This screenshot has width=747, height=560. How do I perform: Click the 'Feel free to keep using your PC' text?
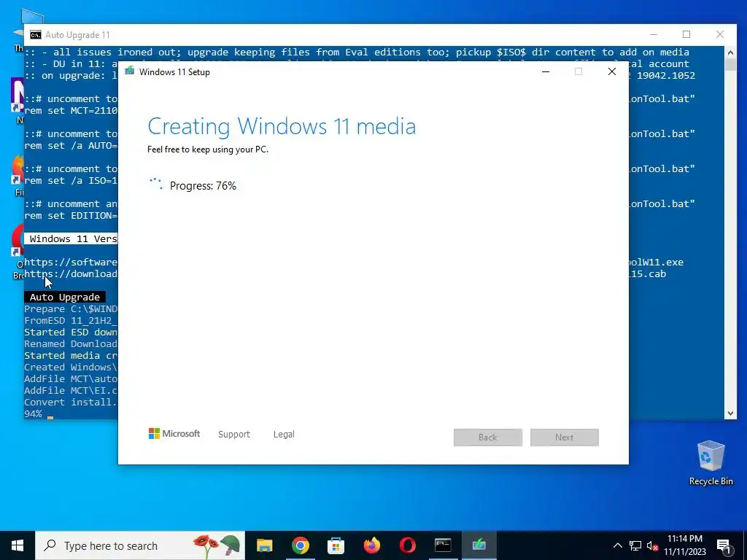(208, 149)
